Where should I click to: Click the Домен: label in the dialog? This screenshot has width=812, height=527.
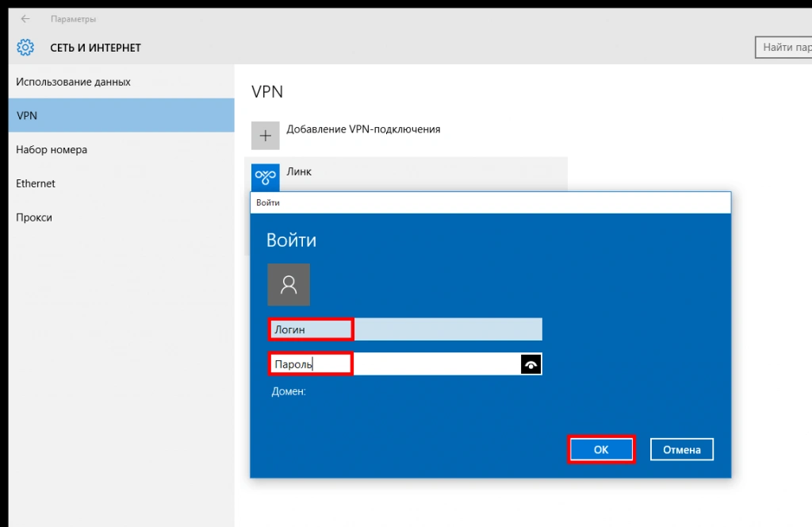point(289,391)
